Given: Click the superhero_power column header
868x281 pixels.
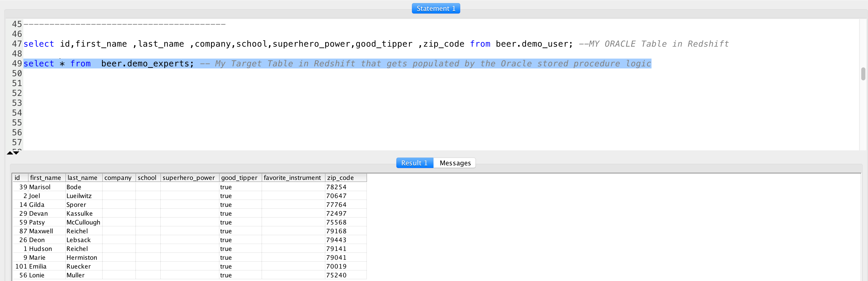Looking at the screenshot, I should (188, 178).
